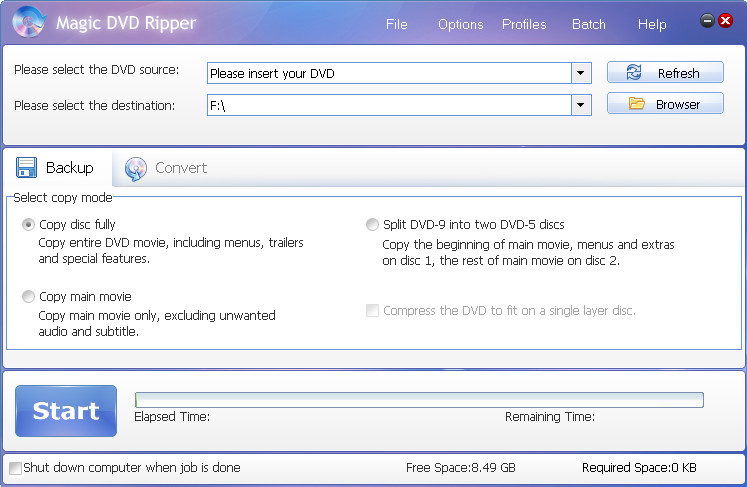This screenshot has width=747, height=487.
Task: Open the Batch menu
Action: coord(589,24)
